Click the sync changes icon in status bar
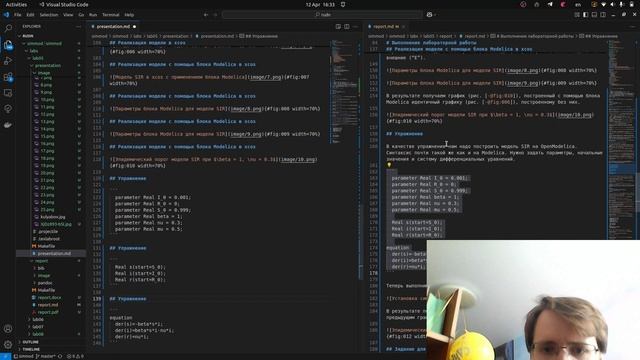 [x=60, y=356]
